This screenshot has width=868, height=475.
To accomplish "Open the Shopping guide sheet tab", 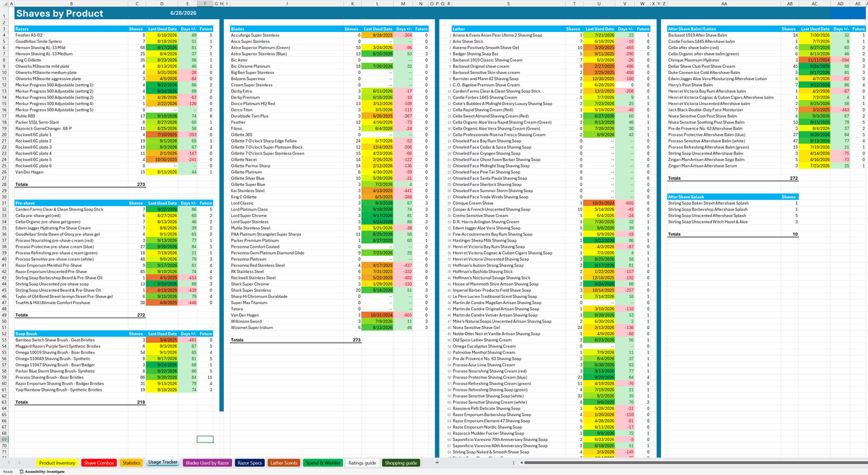I will click(401, 463).
